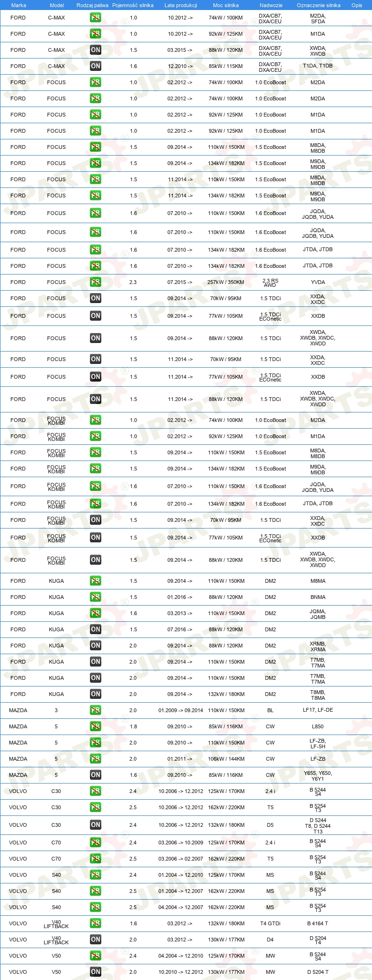Click petrol icon in MAZDA 3 row
Viewport: 372px width, 980px height.
pos(96,710)
